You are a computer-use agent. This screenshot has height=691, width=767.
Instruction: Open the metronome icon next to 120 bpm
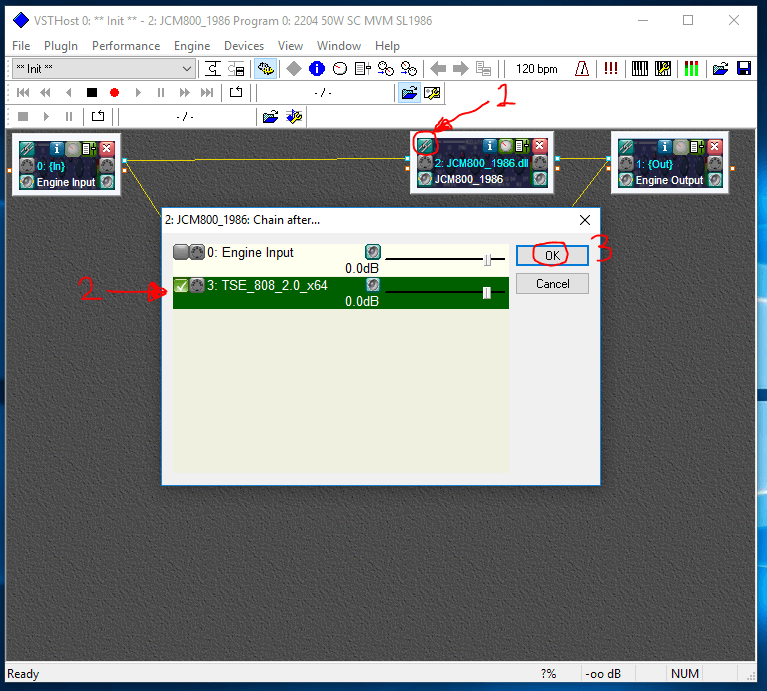pyautogui.click(x=582, y=68)
